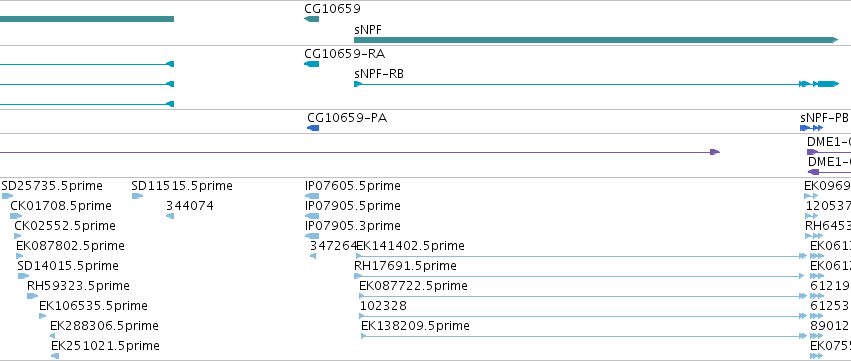Select the sNPF-PB protein arrows
851x361 pixels.
(811, 128)
